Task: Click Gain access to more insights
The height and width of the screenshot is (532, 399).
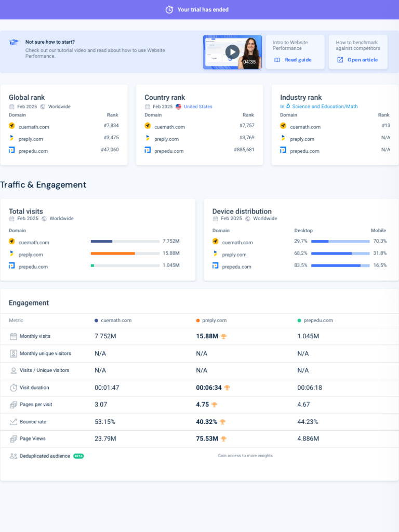Action: pos(245,456)
